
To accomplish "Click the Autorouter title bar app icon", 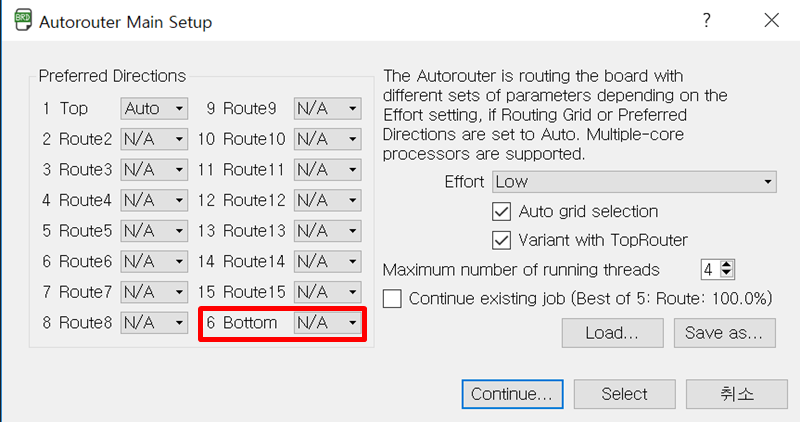I will [19, 21].
